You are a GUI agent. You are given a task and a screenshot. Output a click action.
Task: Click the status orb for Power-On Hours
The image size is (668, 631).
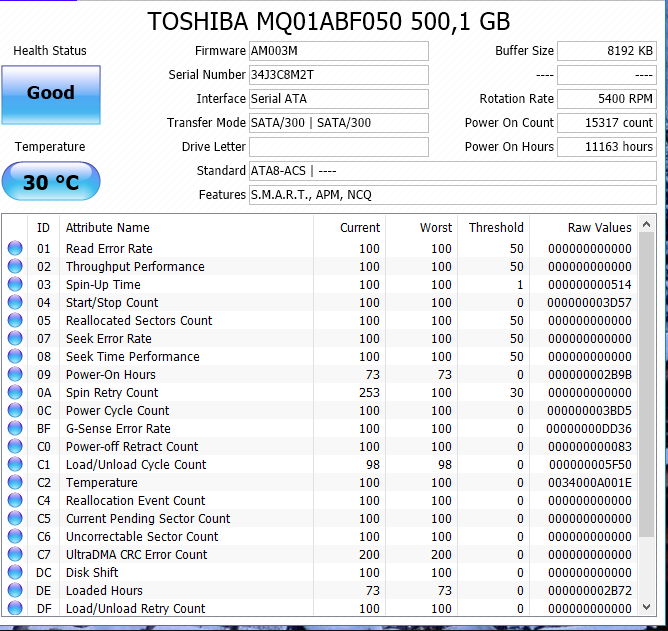click(x=15, y=374)
